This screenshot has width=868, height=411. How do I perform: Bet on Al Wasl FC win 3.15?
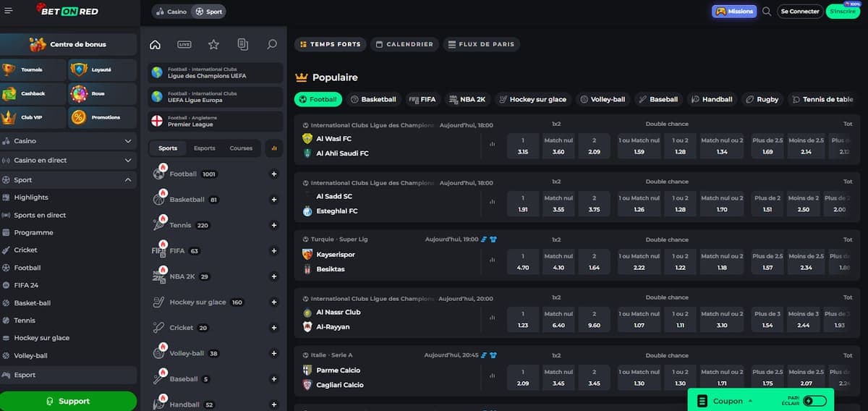[523, 146]
